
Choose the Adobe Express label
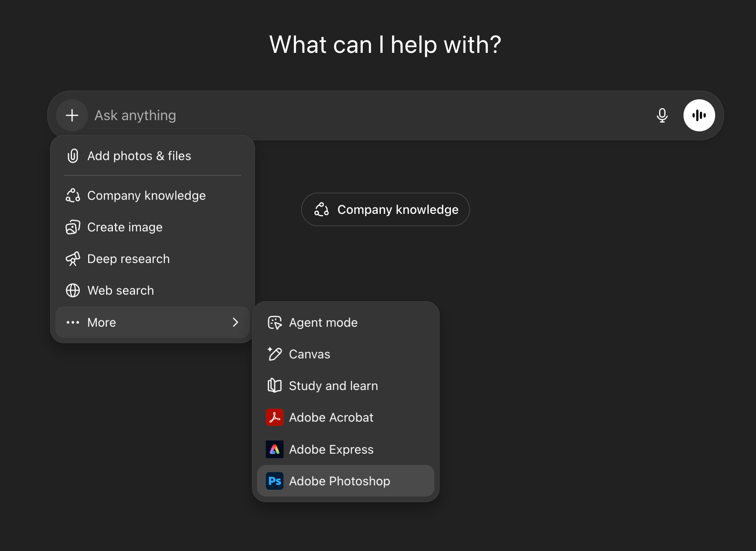[x=331, y=449]
